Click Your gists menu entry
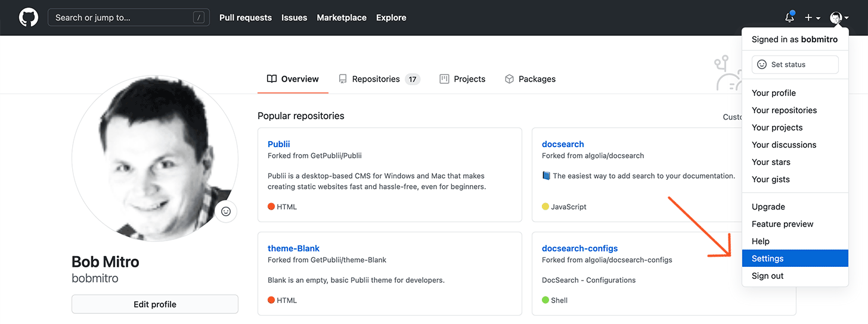This screenshot has height=324, width=868. 771,179
